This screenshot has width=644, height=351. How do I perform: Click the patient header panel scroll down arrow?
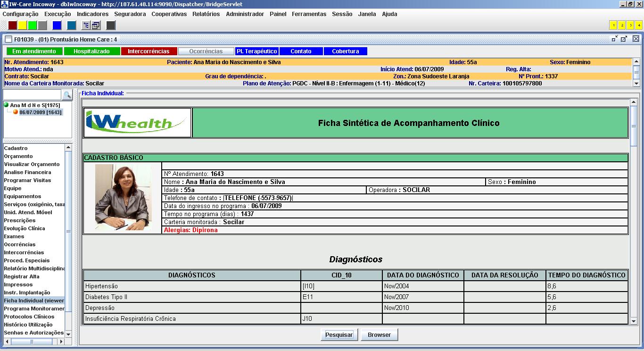(x=636, y=84)
